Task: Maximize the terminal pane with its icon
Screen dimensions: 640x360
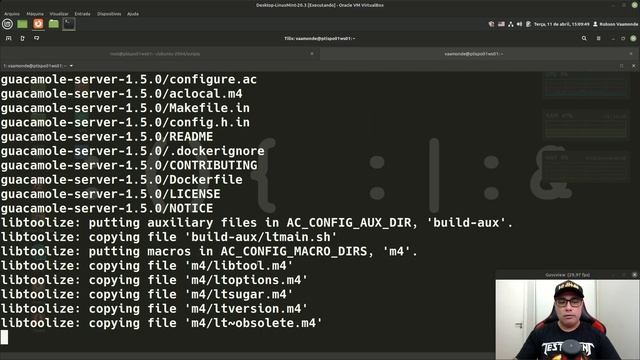Action: click(x=622, y=66)
